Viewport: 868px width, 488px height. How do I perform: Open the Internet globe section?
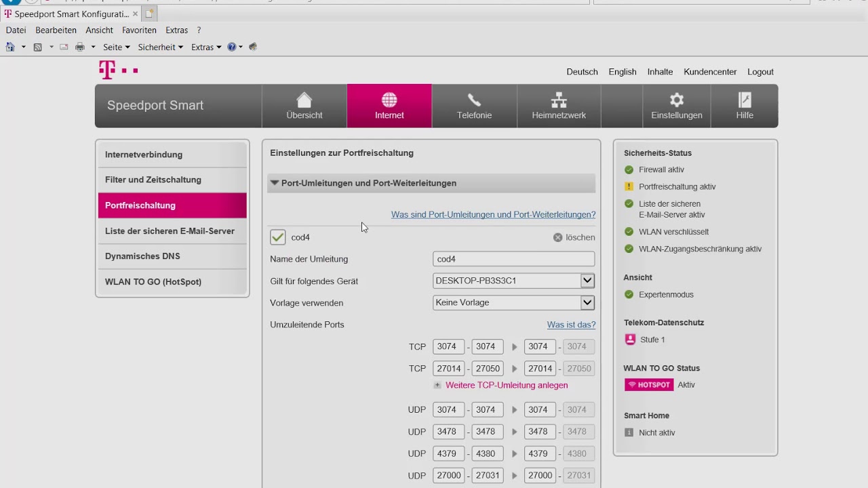[x=389, y=106]
